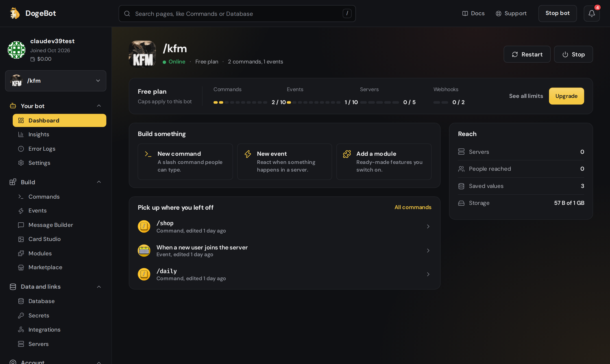Click the search magnifier icon
The width and height of the screenshot is (610, 364).
[127, 14]
